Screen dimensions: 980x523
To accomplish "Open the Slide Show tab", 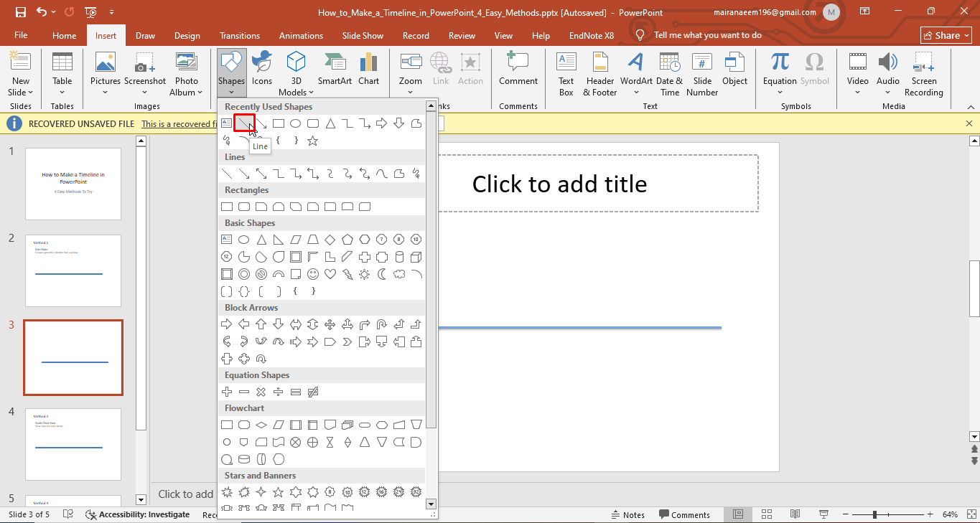I will [x=363, y=35].
